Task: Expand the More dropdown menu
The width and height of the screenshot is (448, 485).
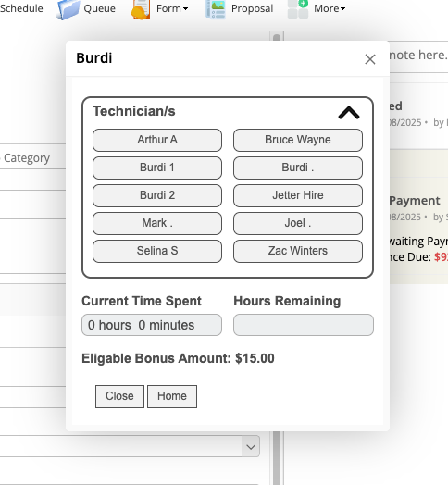Action: click(330, 8)
